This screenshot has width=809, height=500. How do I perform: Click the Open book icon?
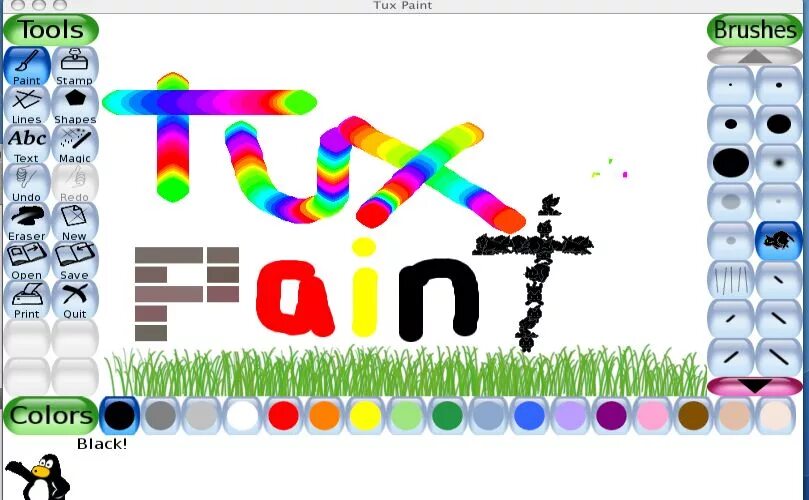(x=27, y=261)
